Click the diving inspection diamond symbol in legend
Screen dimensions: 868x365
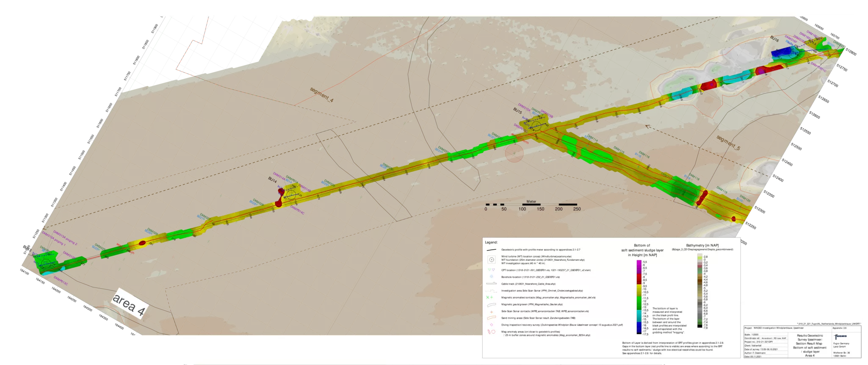tap(491, 325)
